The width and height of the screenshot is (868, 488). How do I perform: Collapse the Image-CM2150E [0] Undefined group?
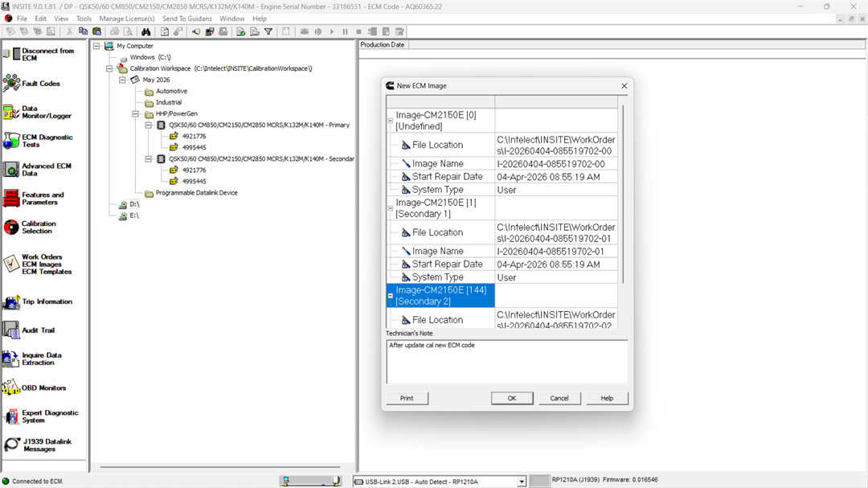tap(391, 121)
